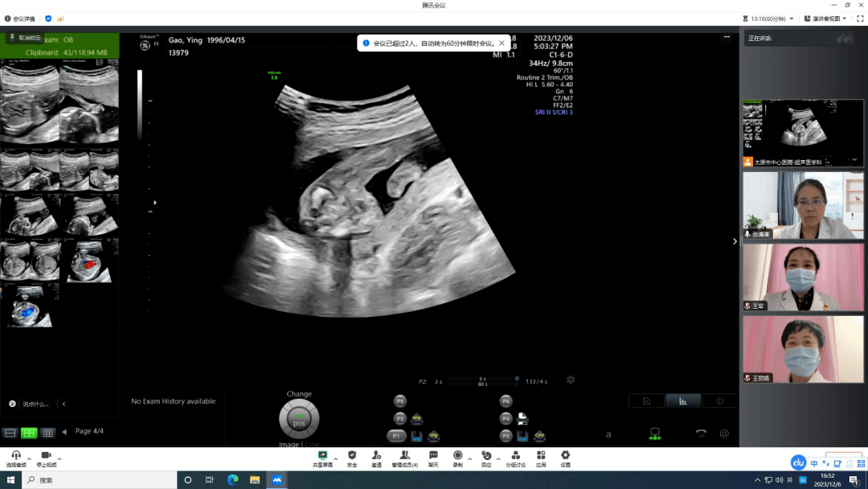
Task: Open the security (安全) shield menu
Action: coord(352,459)
